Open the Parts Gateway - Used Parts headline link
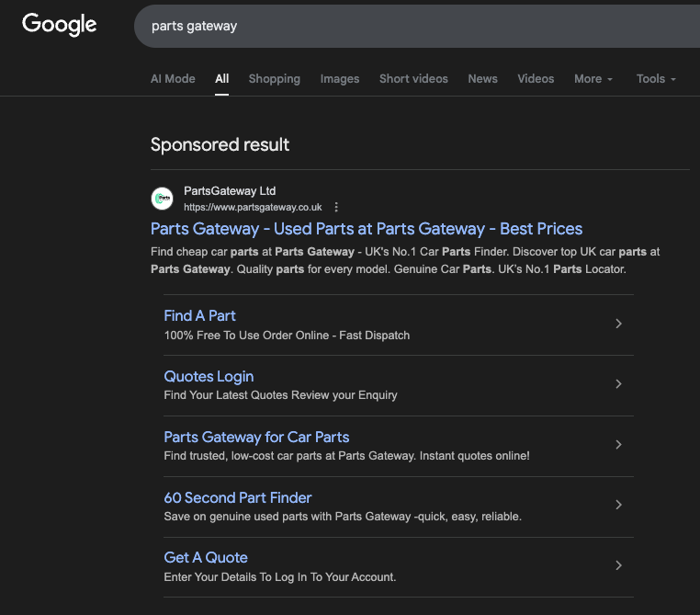Image resolution: width=700 pixels, height=615 pixels. 367,229
